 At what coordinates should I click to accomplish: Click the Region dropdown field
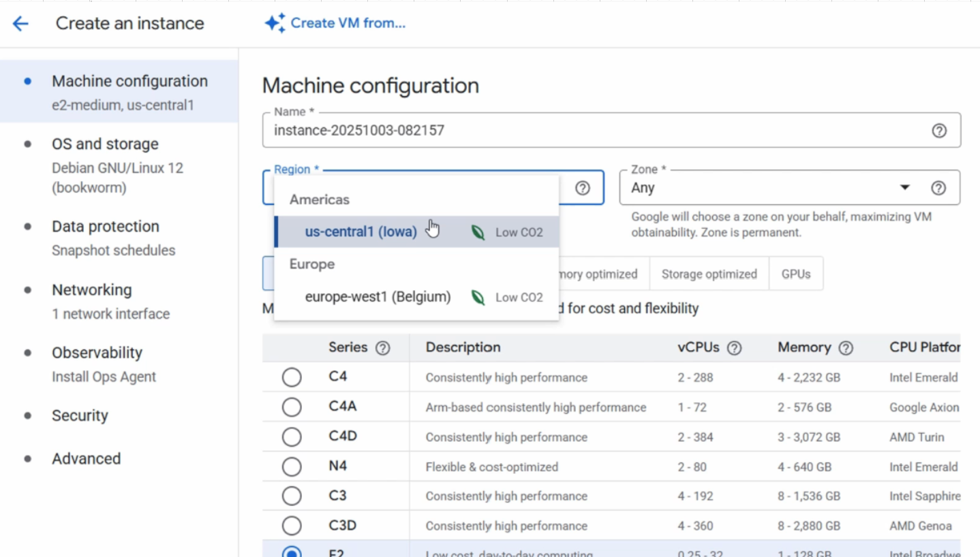[433, 188]
